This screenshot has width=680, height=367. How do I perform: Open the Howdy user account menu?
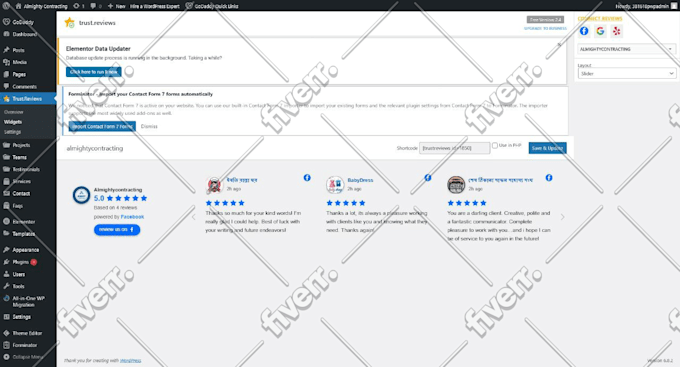click(647, 6)
